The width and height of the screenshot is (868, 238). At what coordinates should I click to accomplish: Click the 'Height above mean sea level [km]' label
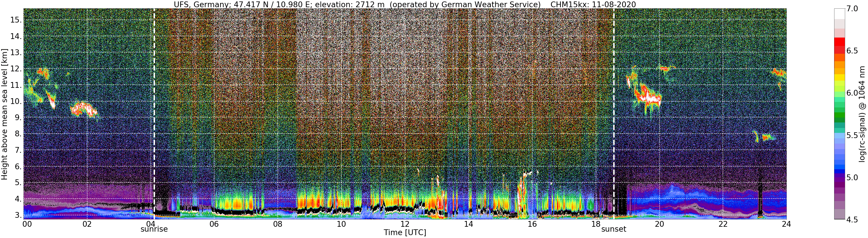tap(4, 114)
